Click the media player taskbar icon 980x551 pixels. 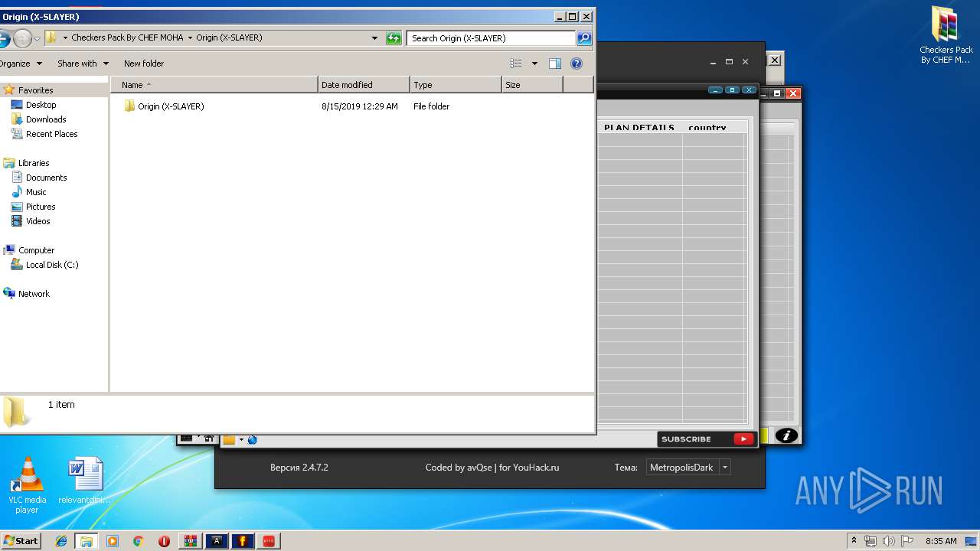113,541
